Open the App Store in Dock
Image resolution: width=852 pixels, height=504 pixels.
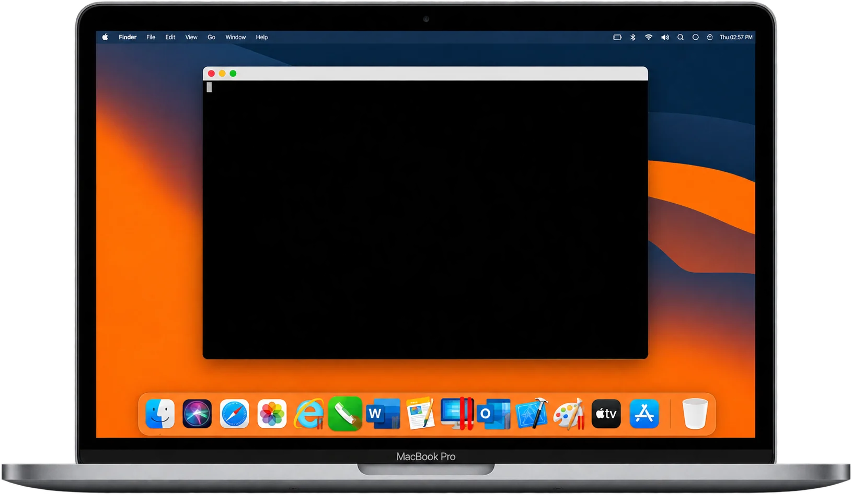(644, 414)
